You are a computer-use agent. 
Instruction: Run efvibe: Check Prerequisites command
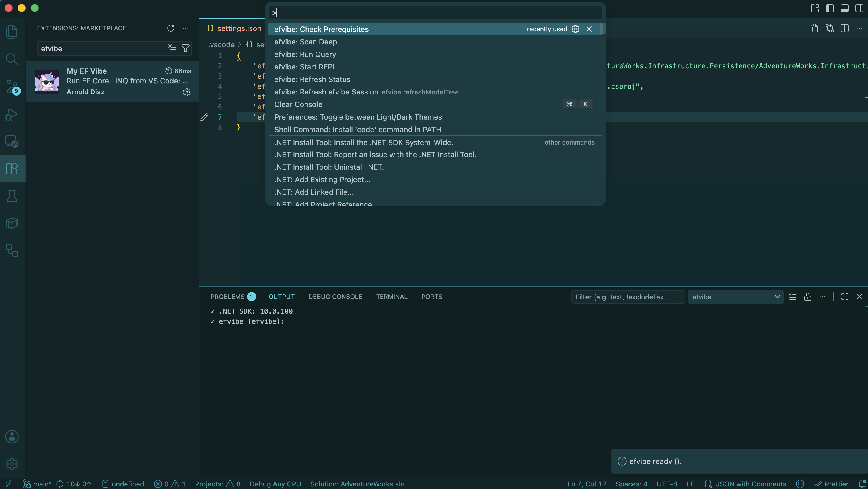(x=435, y=29)
